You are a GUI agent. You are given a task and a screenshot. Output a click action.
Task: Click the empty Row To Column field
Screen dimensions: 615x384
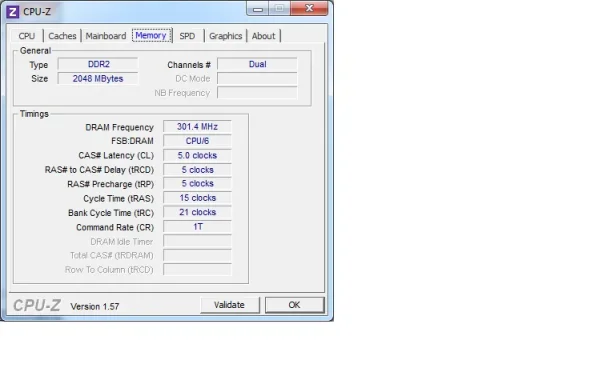[197, 269]
